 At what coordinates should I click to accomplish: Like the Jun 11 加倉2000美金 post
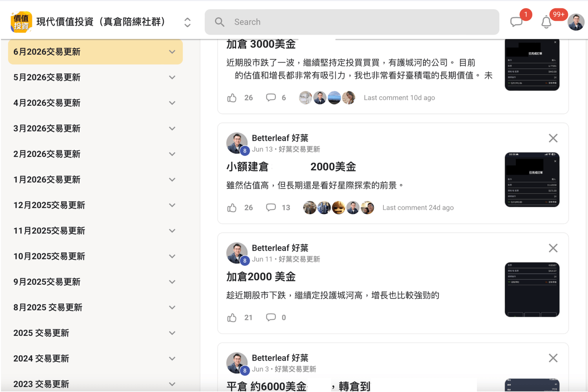(232, 318)
